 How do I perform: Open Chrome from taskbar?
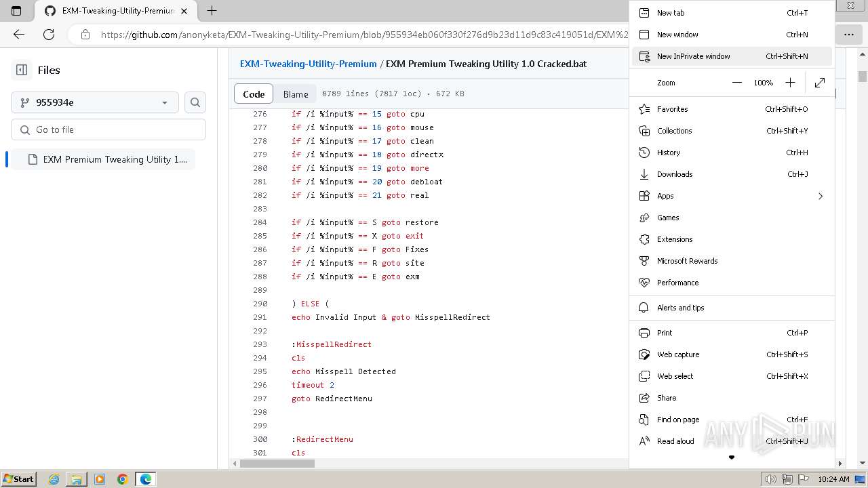click(x=123, y=479)
